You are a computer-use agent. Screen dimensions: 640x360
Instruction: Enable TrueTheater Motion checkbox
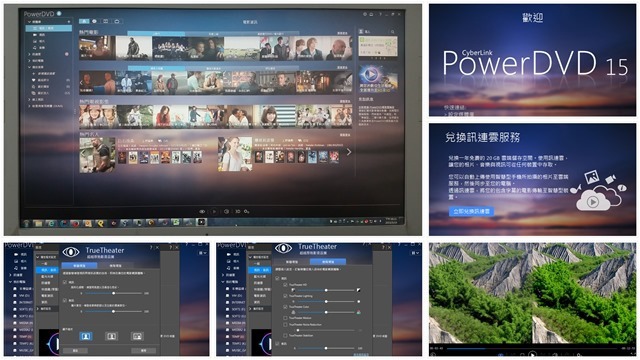pyautogui.click(x=285, y=318)
